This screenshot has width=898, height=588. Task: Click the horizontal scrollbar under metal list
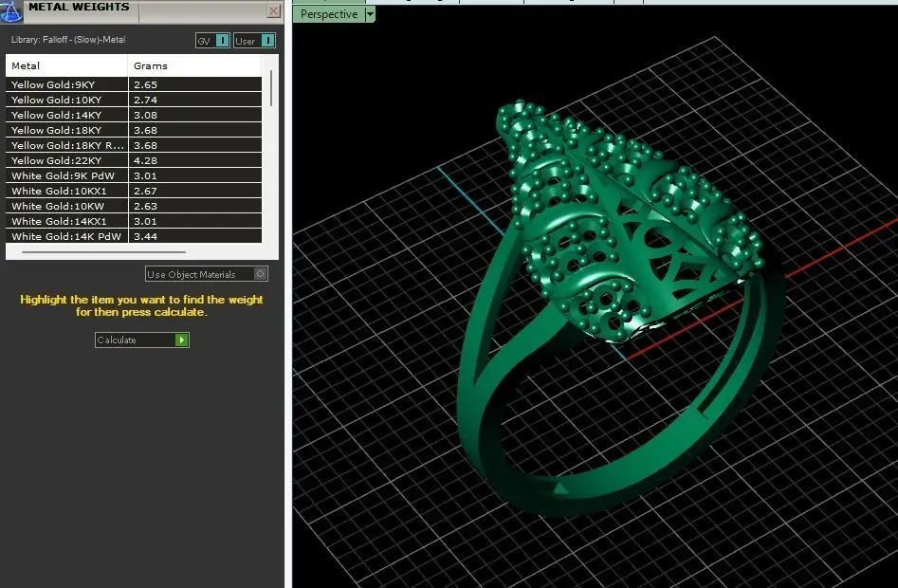[103, 251]
